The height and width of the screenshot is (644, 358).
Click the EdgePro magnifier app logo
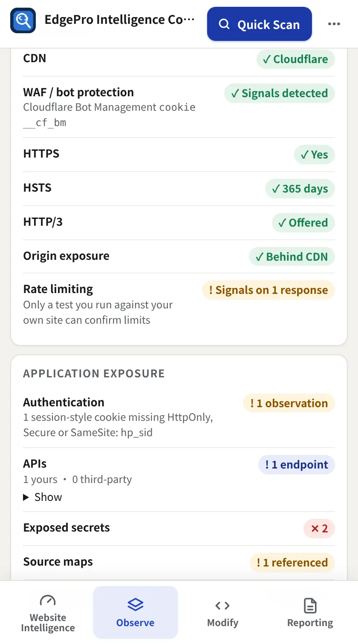23,20
